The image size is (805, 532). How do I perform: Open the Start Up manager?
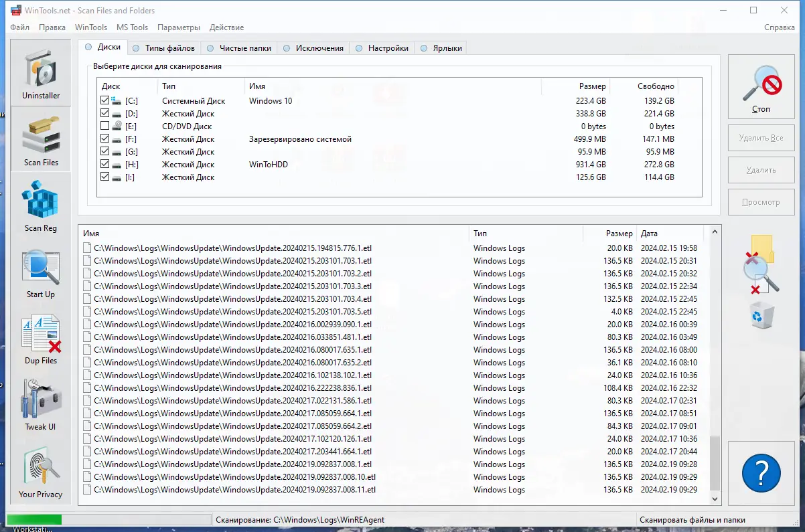[x=40, y=272]
